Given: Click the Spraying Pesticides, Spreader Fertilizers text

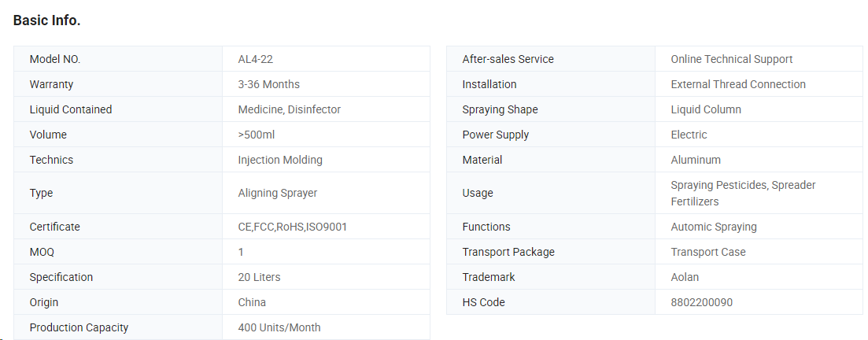Looking at the screenshot, I should point(742,193).
